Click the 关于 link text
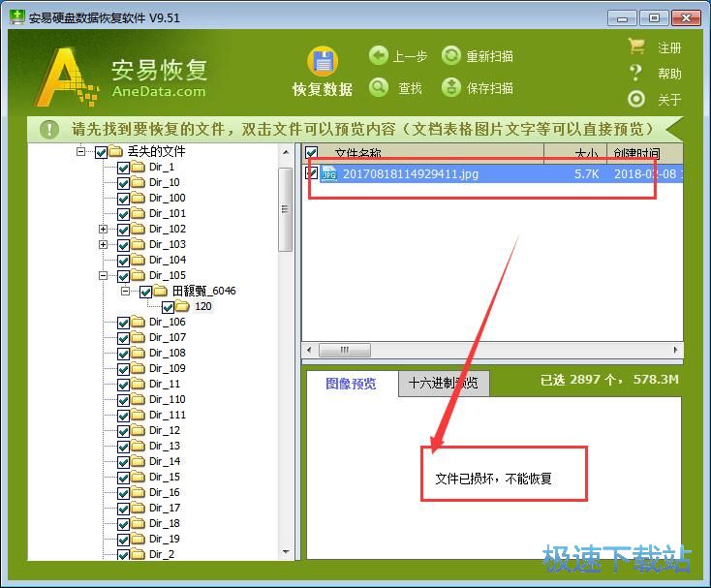The height and width of the screenshot is (588, 711). coord(669,100)
